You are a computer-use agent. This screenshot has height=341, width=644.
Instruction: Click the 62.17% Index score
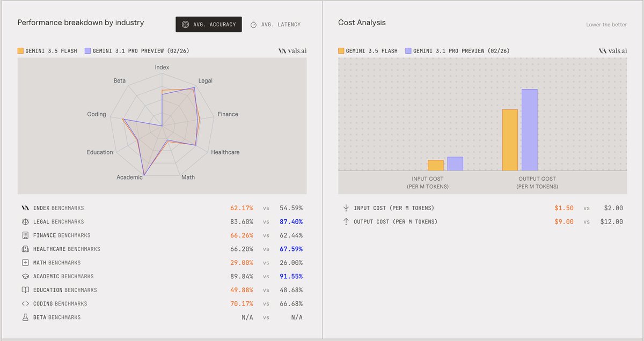point(242,208)
